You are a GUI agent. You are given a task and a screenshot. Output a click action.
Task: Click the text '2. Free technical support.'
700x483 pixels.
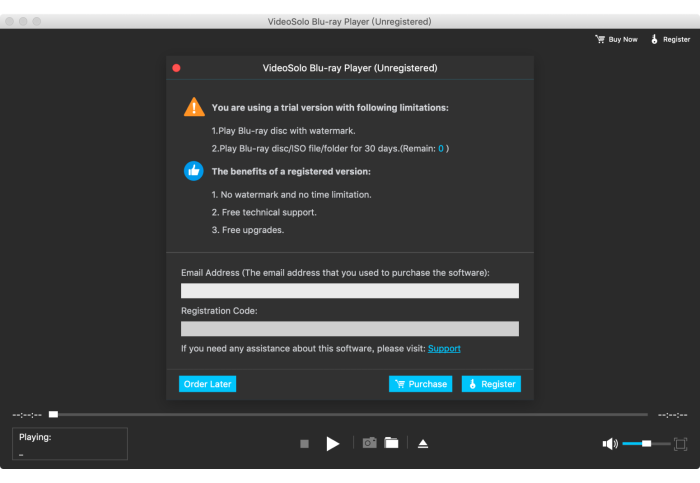click(x=264, y=212)
